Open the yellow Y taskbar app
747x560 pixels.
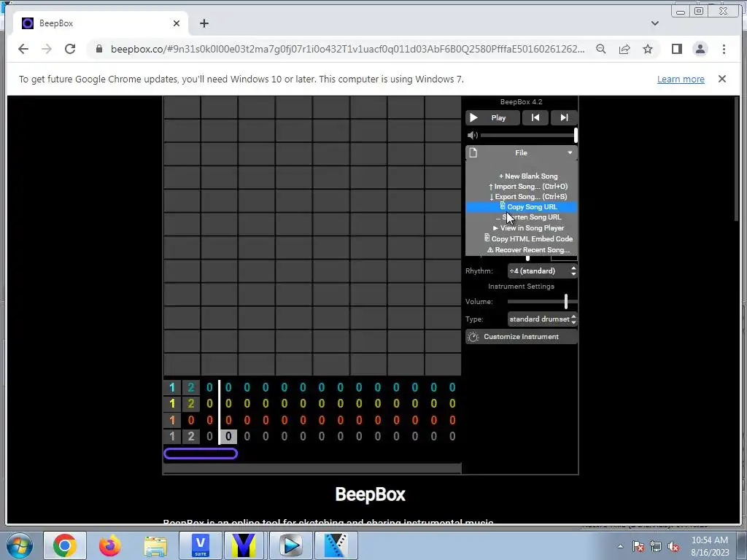coord(244,545)
